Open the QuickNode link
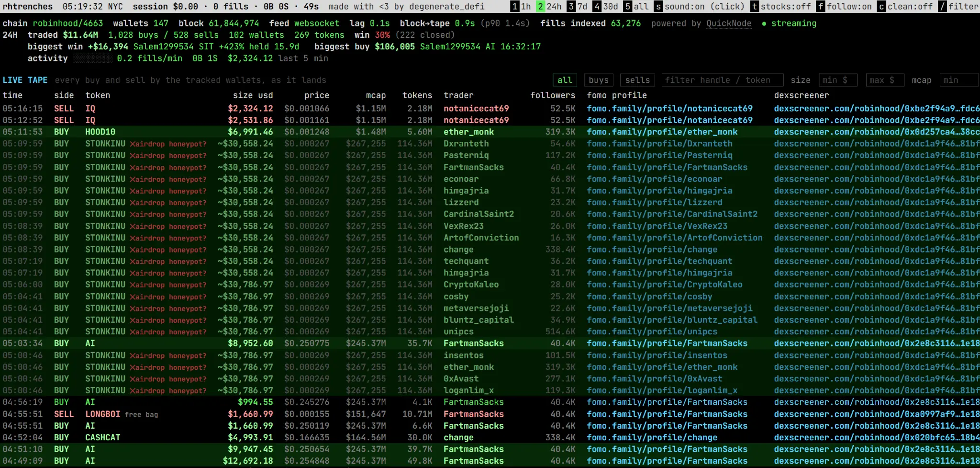Image resolution: width=980 pixels, height=468 pixels. click(x=729, y=23)
